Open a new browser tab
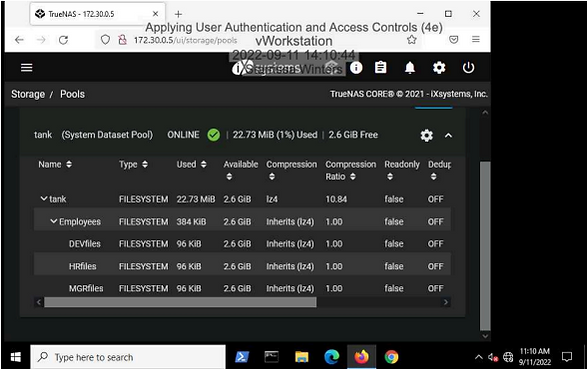Image resolution: width=587 pixels, height=369 pixels. 178,14
